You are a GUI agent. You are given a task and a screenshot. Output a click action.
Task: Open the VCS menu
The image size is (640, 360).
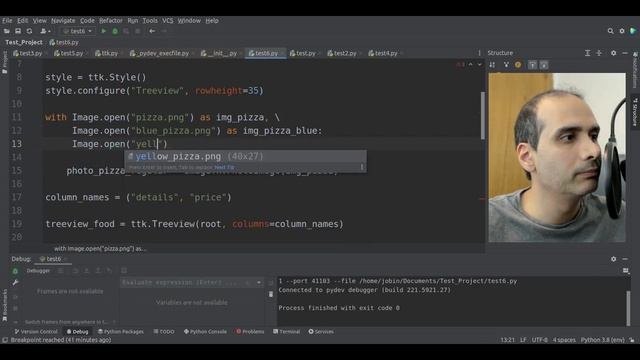(167, 20)
